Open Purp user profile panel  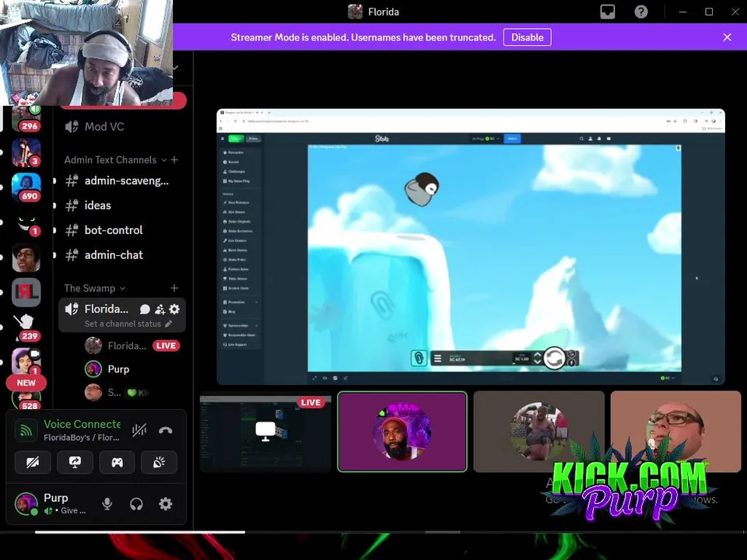(x=51, y=504)
